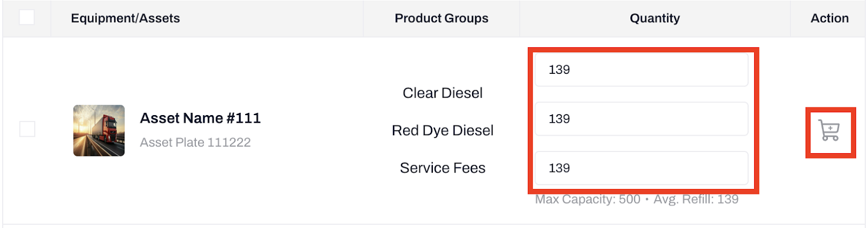Screen dimensions: 868x228
Task: Click the Max Capacity label text
Action: (575, 200)
